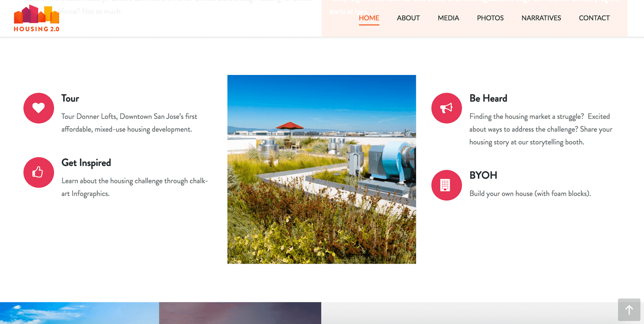Click the BYOH heading
The height and width of the screenshot is (324, 644).
pos(483,175)
